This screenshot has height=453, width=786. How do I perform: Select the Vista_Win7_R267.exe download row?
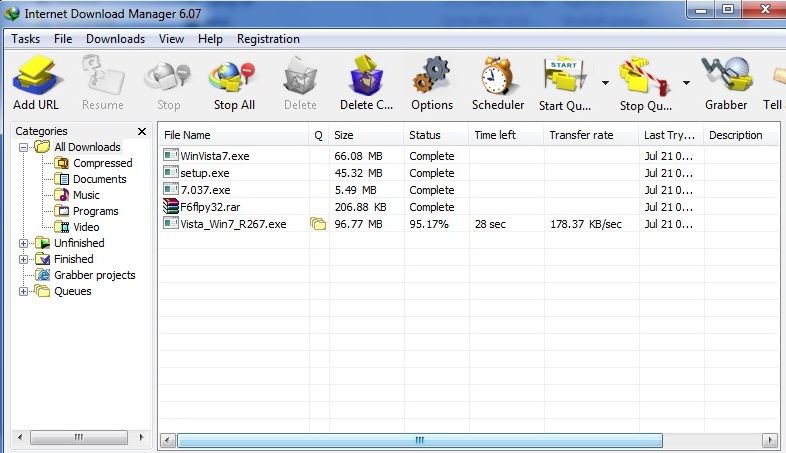[469, 224]
